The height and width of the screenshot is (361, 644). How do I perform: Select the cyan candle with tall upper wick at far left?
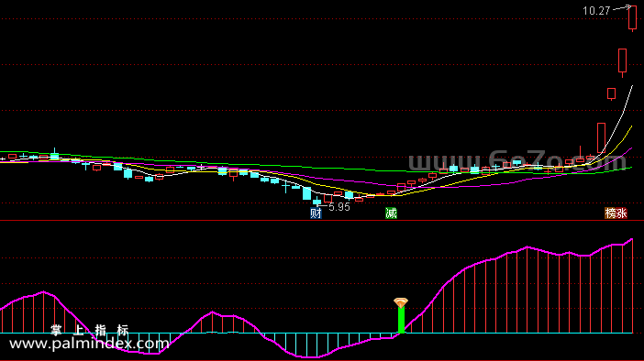[x=54, y=155]
